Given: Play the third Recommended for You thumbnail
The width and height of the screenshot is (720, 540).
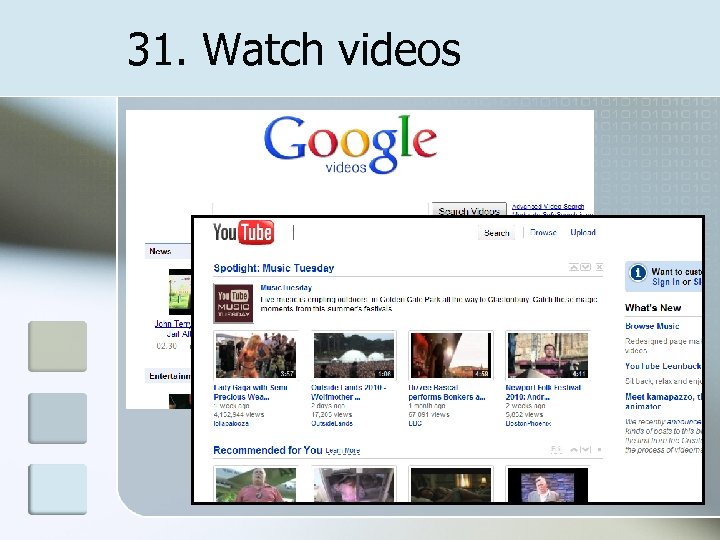Looking at the screenshot, I should pos(450,485).
